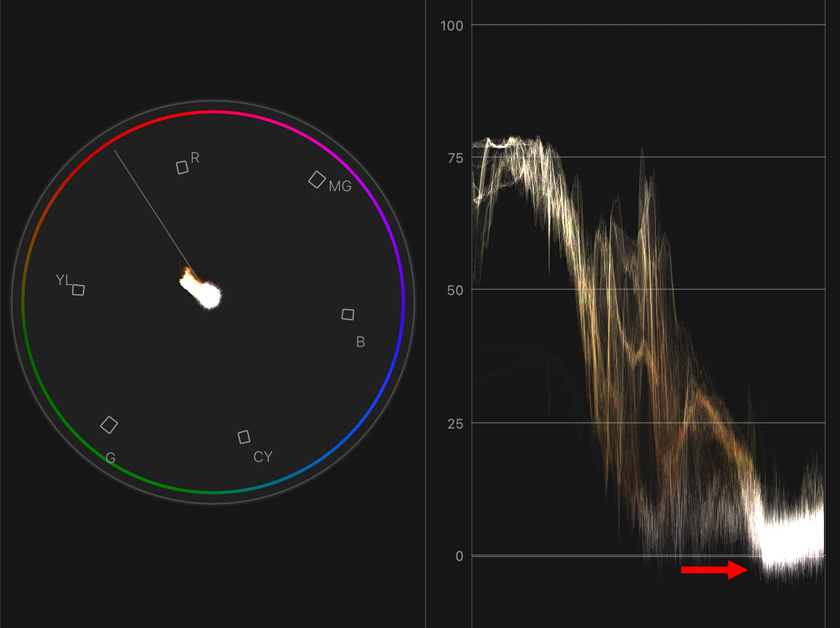Click the "25" waveform scale label
This screenshot has height=628, width=840.
point(455,424)
